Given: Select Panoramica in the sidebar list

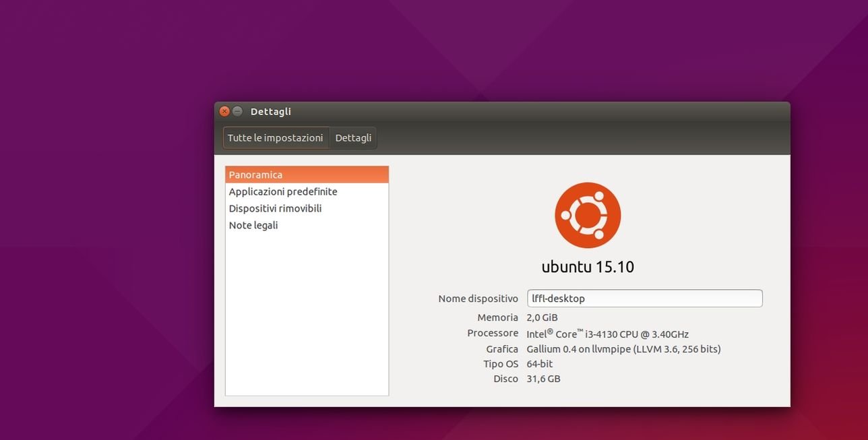Looking at the screenshot, I should click(x=307, y=175).
